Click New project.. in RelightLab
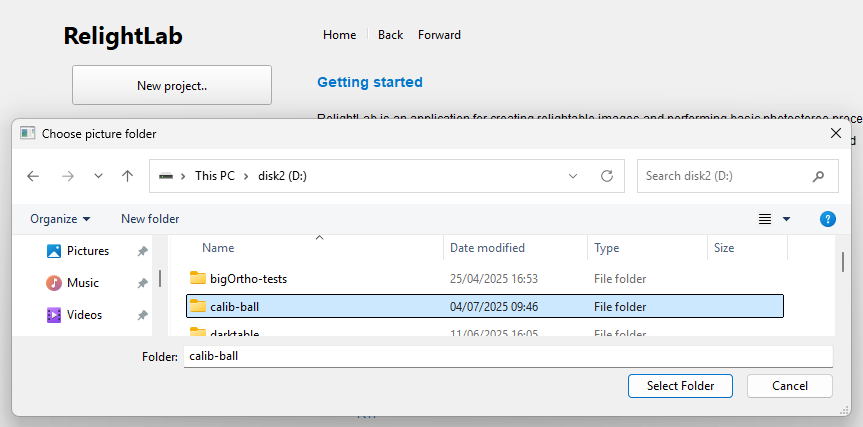 tap(172, 85)
